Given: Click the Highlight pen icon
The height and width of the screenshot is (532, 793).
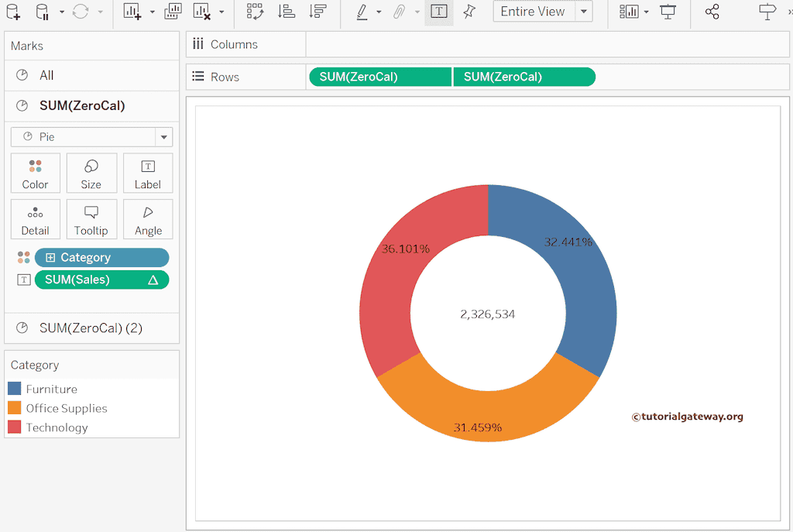Looking at the screenshot, I should 362,12.
